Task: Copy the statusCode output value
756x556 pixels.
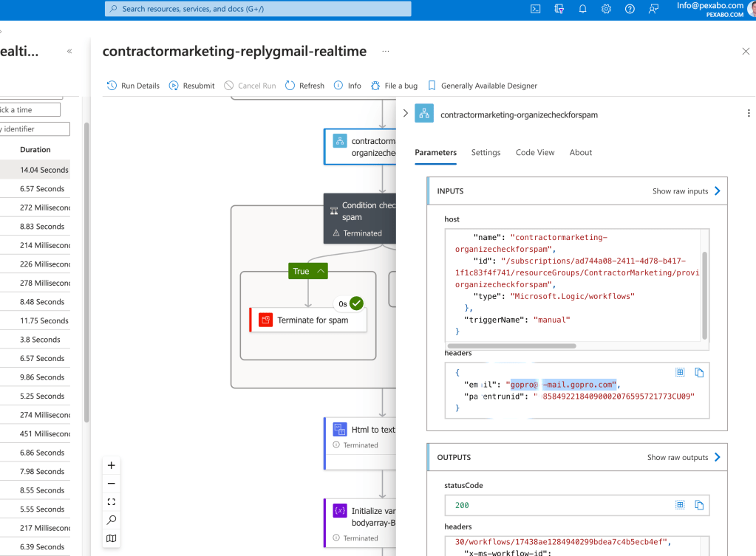Action: (x=699, y=505)
